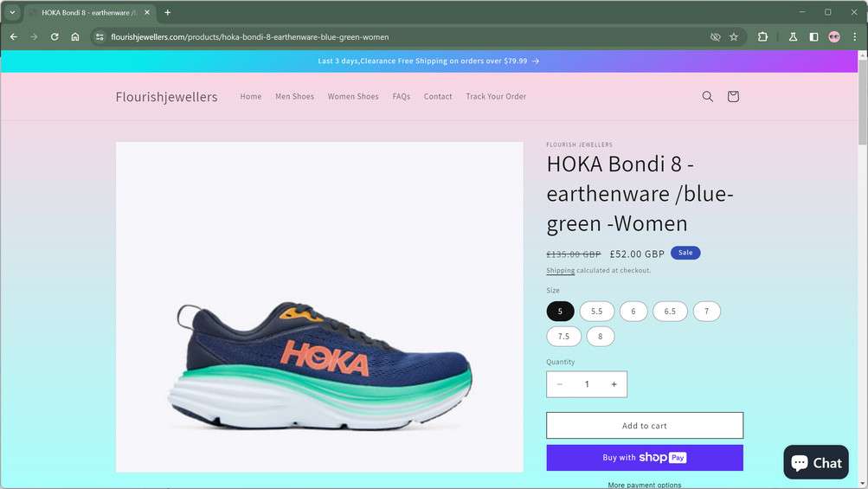The width and height of the screenshot is (868, 489).
Task: Open the Contact menu item
Action: 438,96
